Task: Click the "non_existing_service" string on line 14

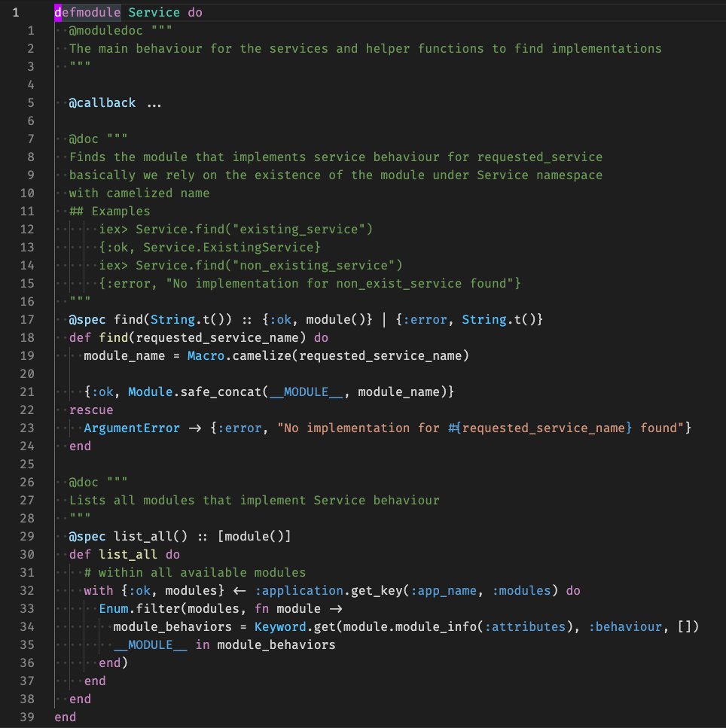Action: [313, 266]
